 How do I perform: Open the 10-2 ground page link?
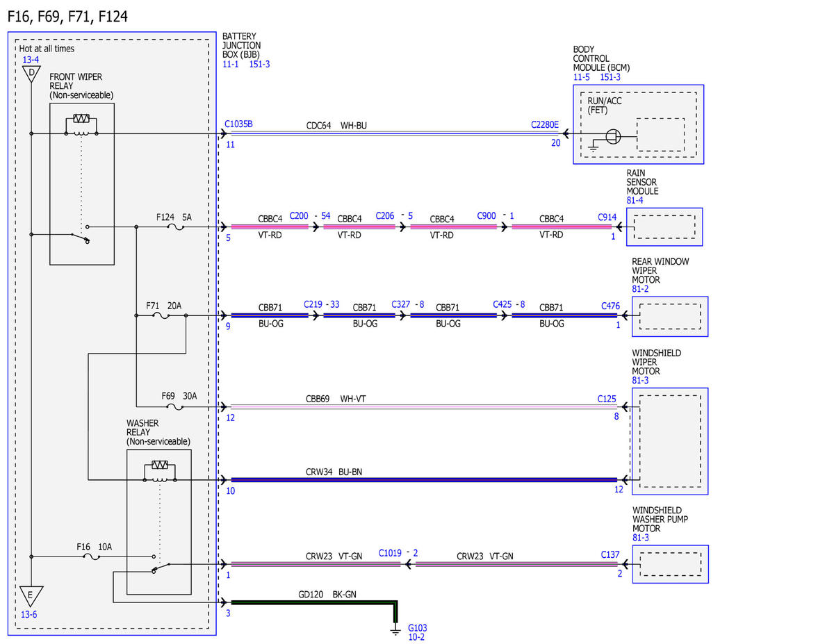tap(416, 636)
